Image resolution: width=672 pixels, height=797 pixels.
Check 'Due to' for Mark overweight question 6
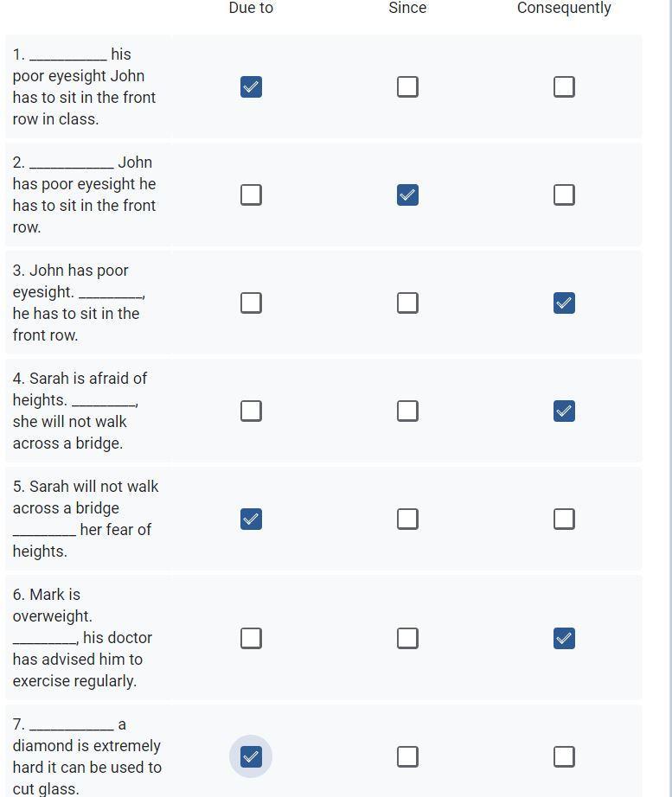point(251,638)
